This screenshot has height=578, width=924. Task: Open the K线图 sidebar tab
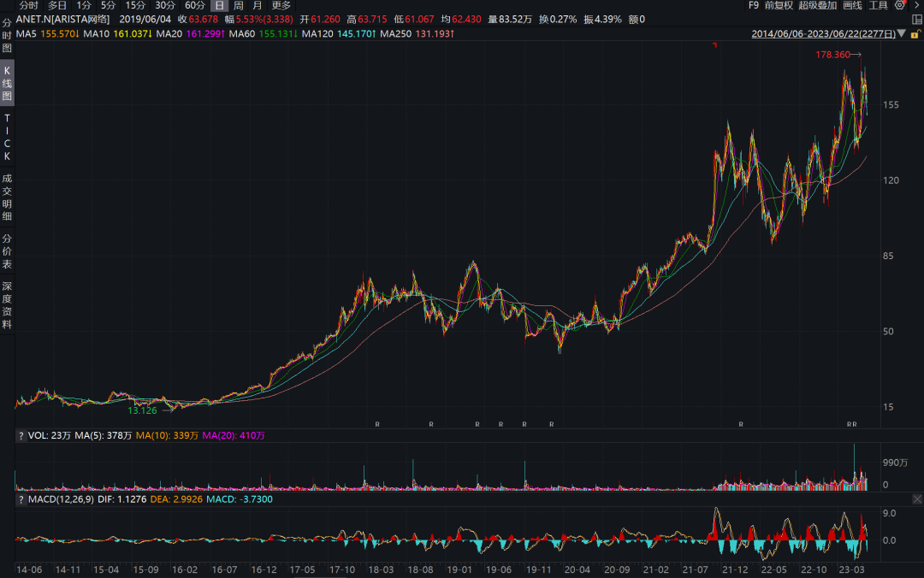7,83
